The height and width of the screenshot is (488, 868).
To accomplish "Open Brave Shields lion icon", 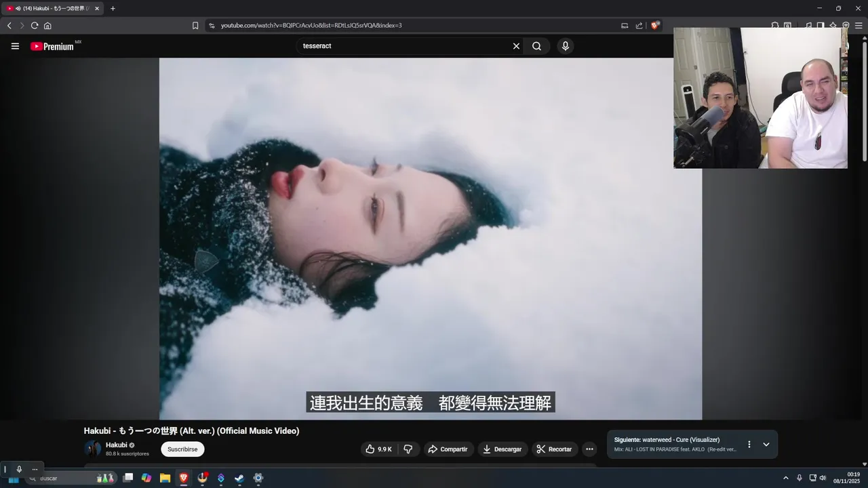I will (655, 26).
